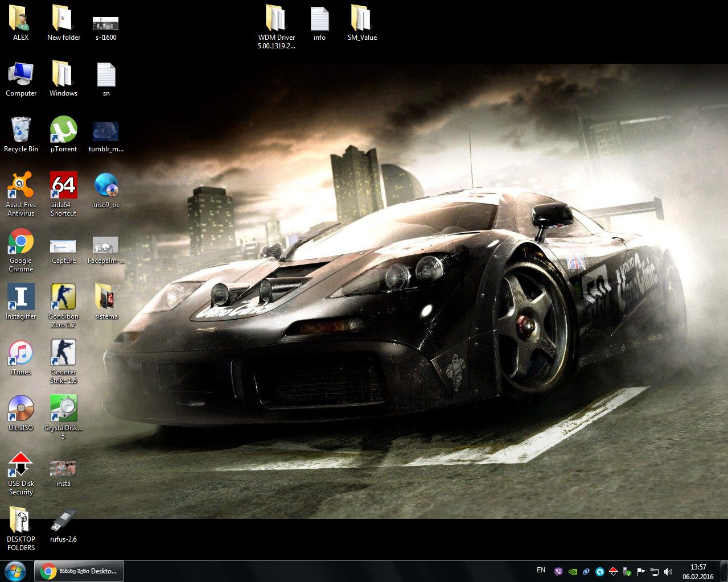
Task: Switch to the Chrome taskbar window
Action: [79, 571]
